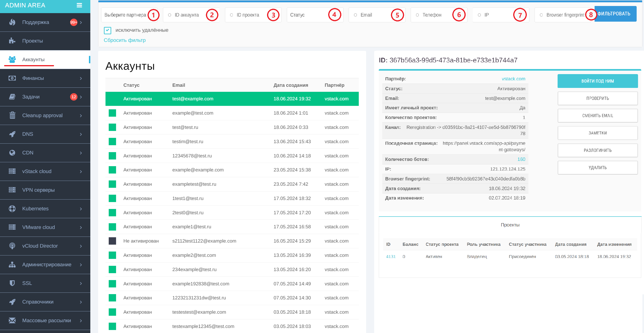Click the Cleanup approval trash icon
Screen dimensions: 644x333
click(12, 116)
